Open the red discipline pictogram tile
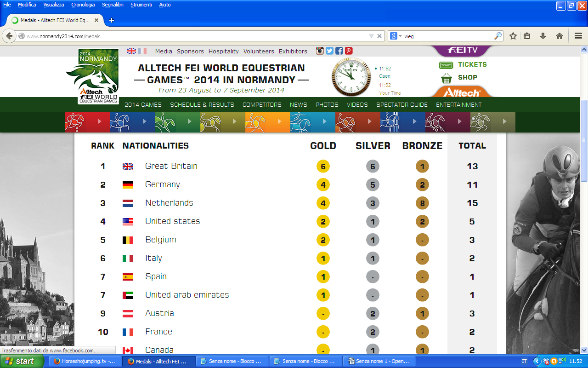588x368 pixels. (x=88, y=122)
